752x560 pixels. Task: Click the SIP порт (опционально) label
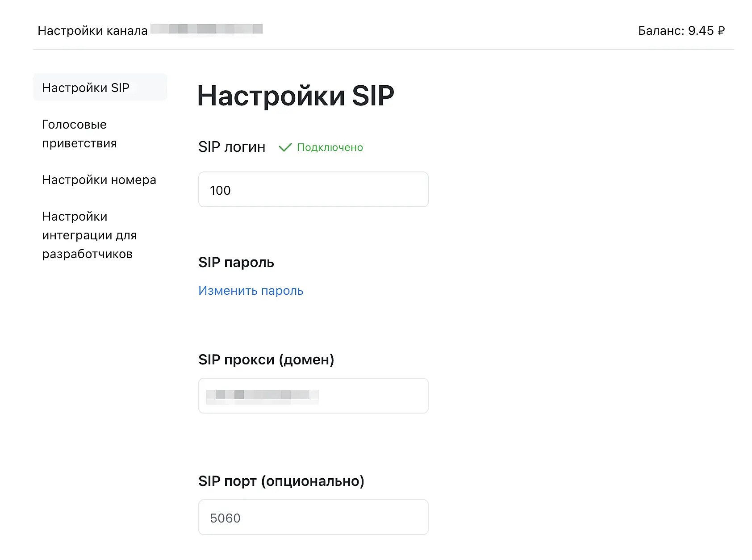coord(281,481)
